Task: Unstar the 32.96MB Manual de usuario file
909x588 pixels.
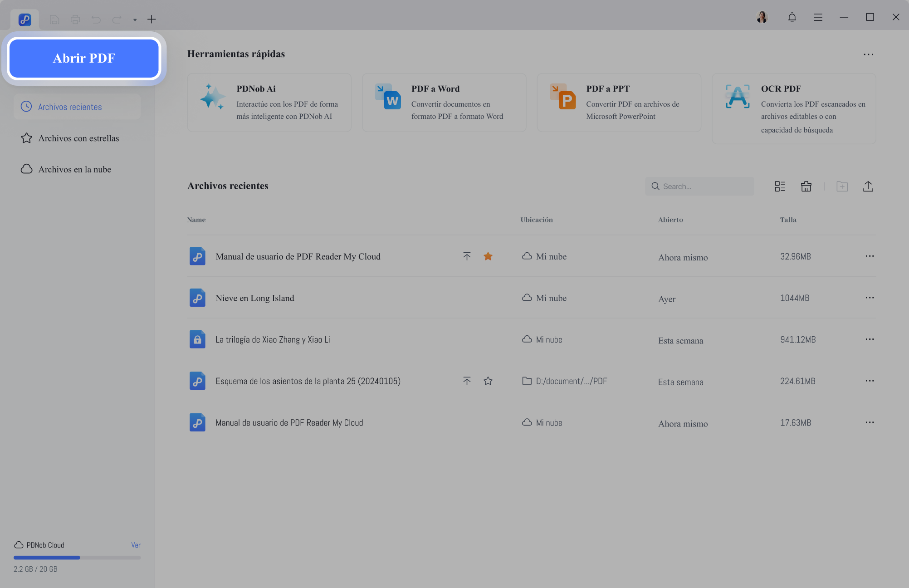Action: pyautogui.click(x=488, y=256)
